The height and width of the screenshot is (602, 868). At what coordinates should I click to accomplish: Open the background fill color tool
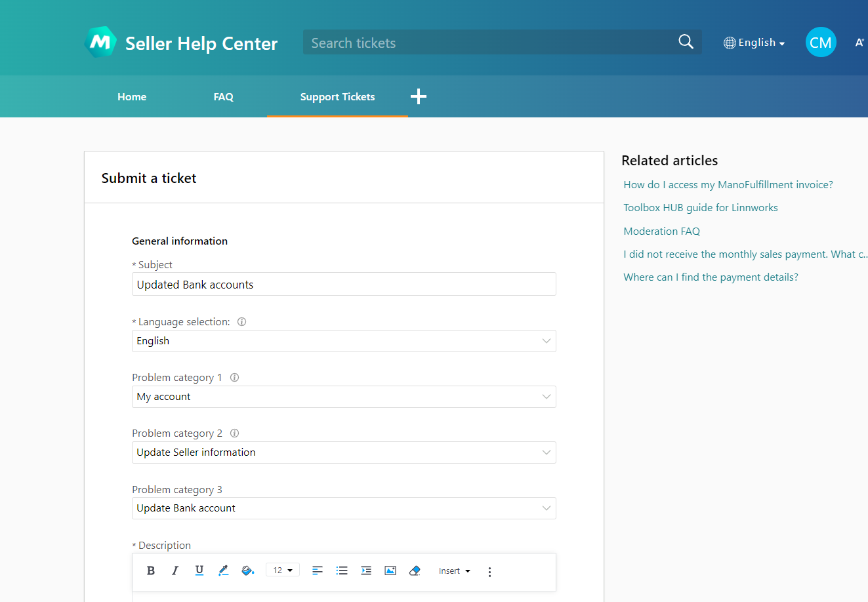pyautogui.click(x=247, y=571)
